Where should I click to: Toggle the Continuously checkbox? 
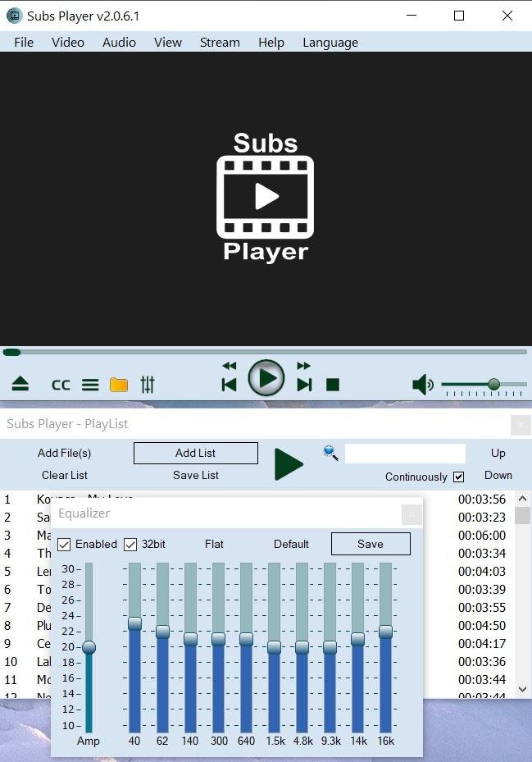pyautogui.click(x=459, y=477)
